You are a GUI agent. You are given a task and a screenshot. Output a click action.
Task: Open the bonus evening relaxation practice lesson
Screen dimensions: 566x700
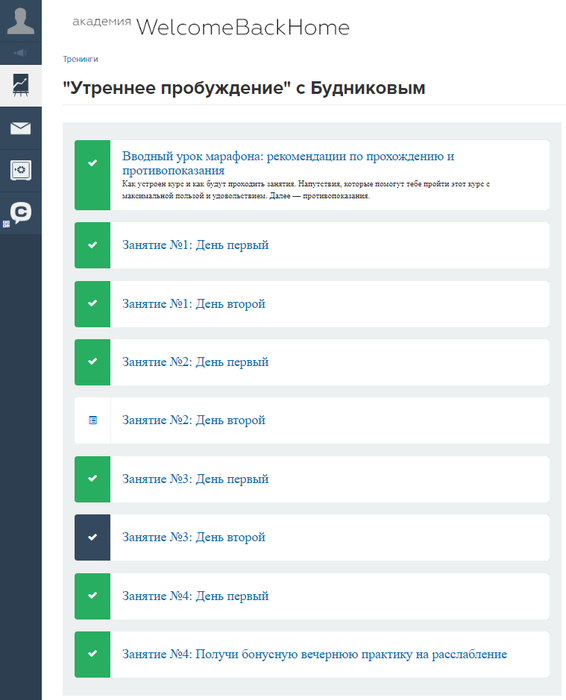(315, 654)
